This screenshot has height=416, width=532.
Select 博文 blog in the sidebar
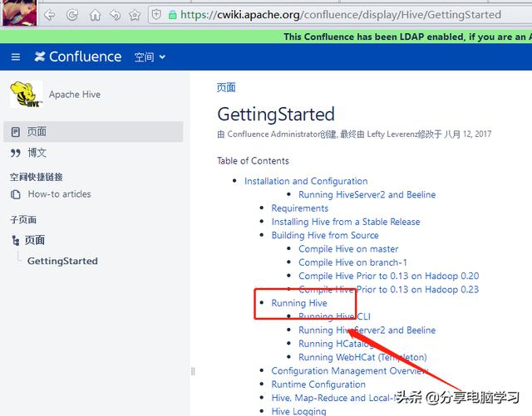(37, 153)
